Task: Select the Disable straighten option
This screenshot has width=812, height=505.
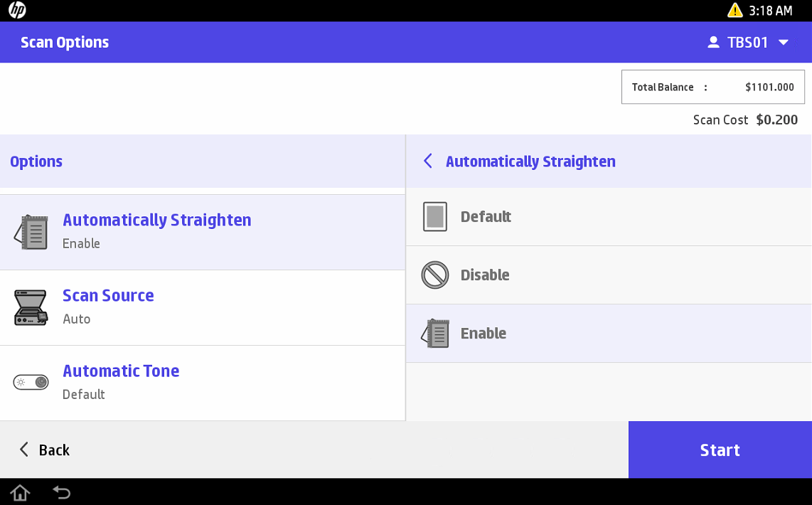Action: (x=485, y=275)
